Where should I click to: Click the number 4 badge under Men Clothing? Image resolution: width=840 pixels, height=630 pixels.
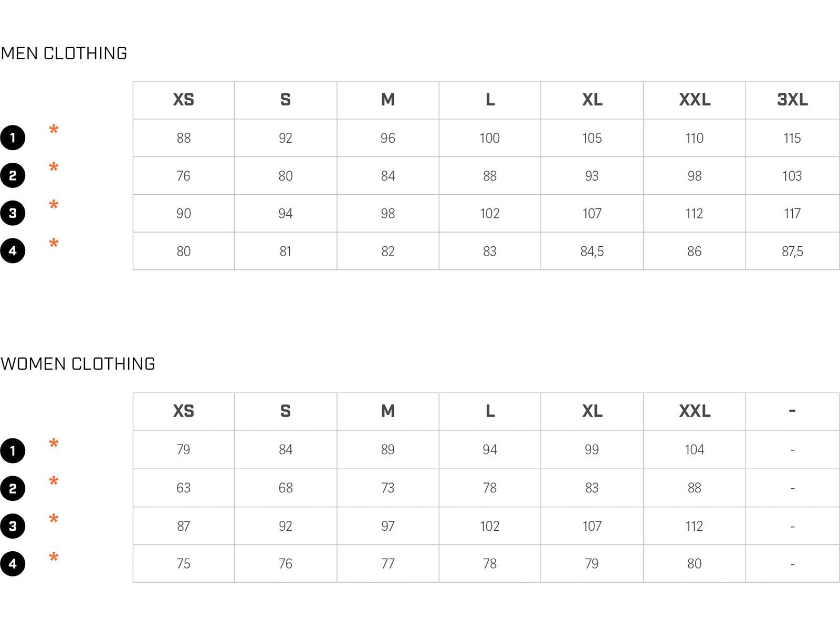point(13,251)
